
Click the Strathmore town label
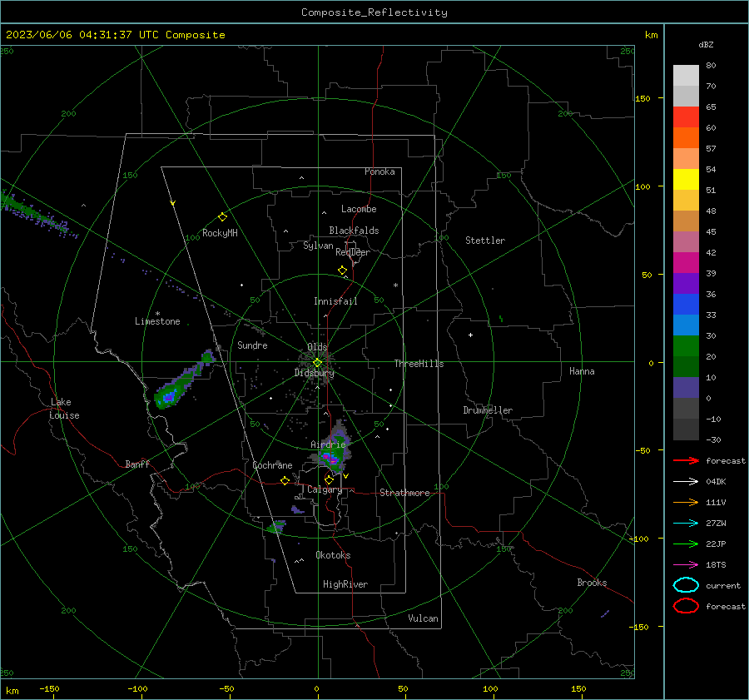pos(404,493)
